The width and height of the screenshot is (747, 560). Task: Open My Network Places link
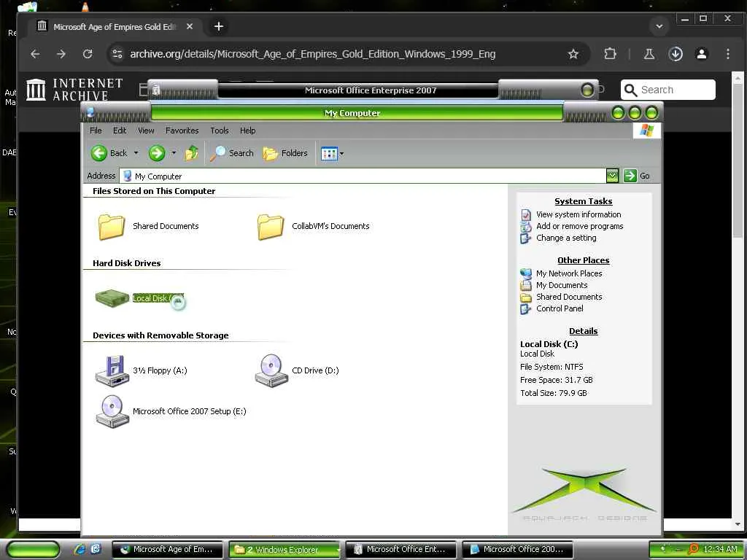coord(569,273)
